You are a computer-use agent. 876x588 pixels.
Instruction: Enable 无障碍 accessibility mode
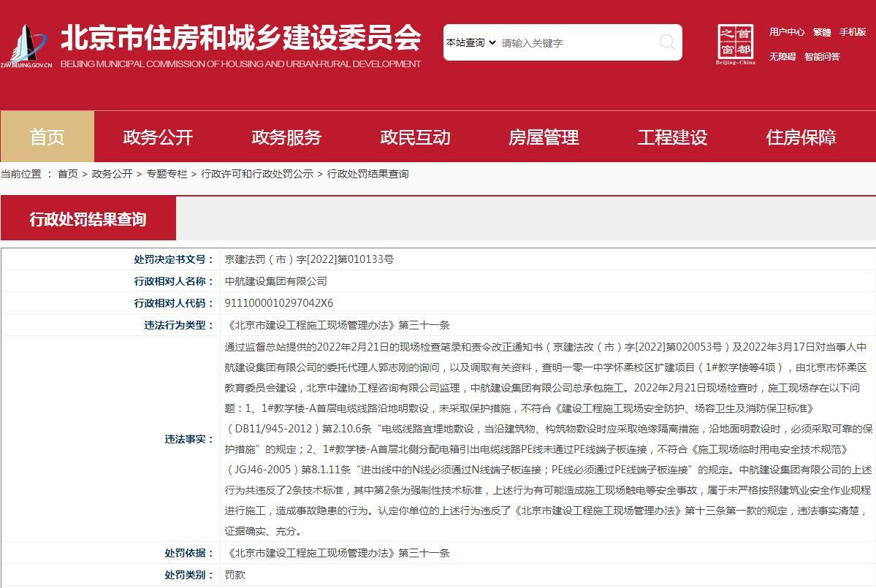(x=782, y=56)
